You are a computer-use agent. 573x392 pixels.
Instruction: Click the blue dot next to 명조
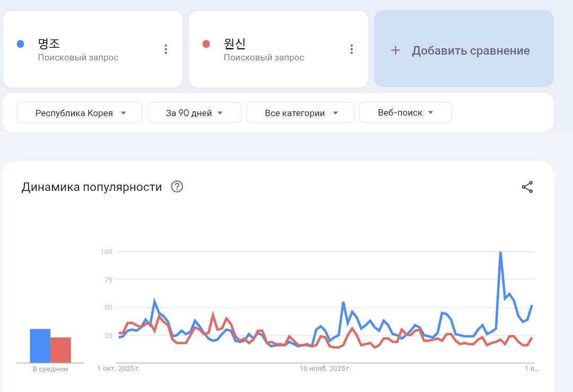click(x=21, y=44)
